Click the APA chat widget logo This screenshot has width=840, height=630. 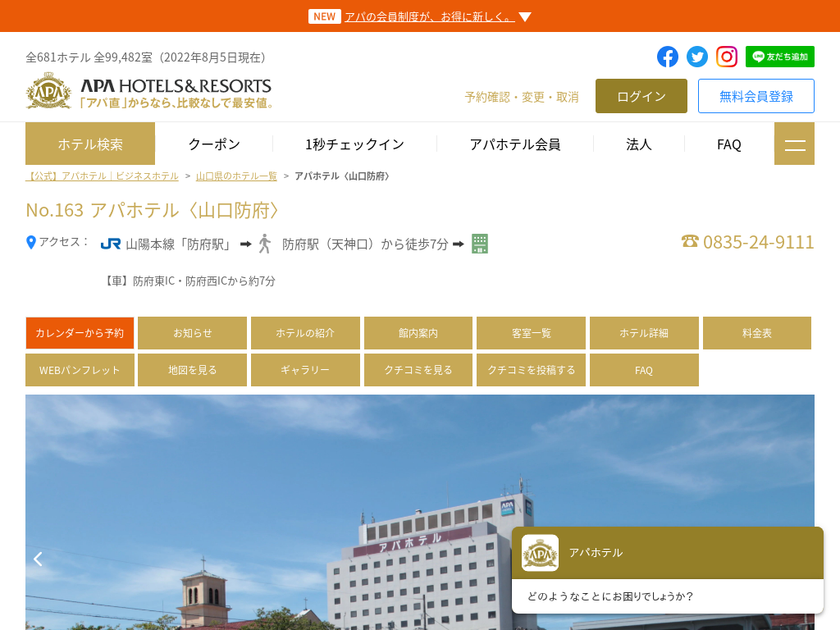tap(540, 553)
